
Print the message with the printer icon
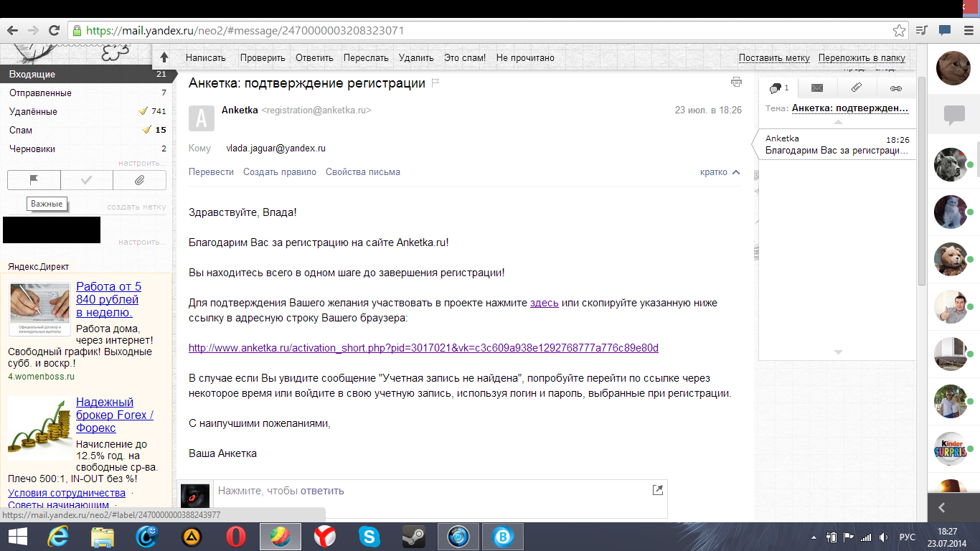pos(736,83)
